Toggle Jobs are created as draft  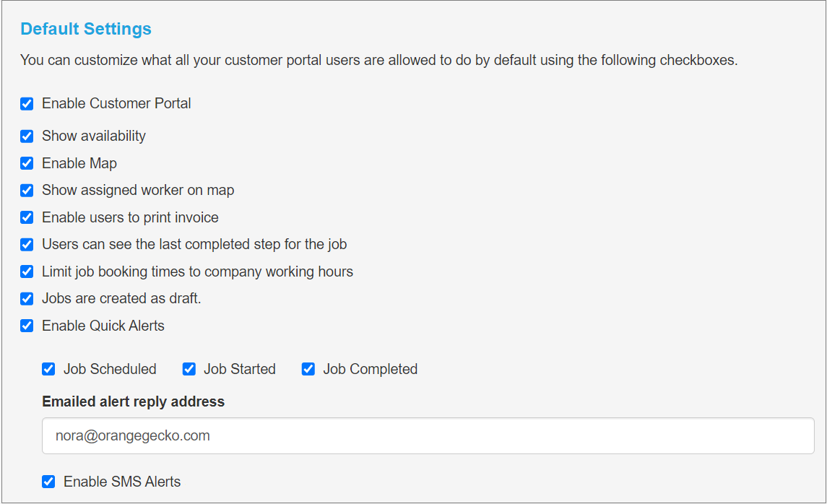pyautogui.click(x=27, y=298)
